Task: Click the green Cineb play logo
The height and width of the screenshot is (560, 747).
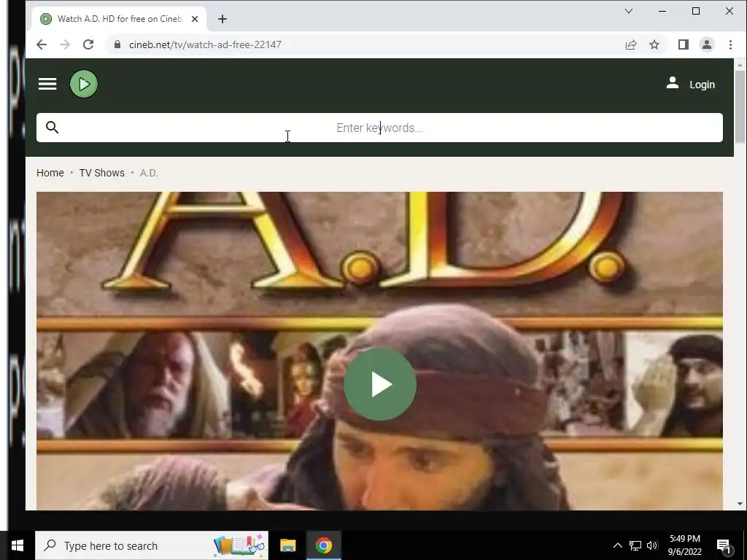Action: pos(84,85)
